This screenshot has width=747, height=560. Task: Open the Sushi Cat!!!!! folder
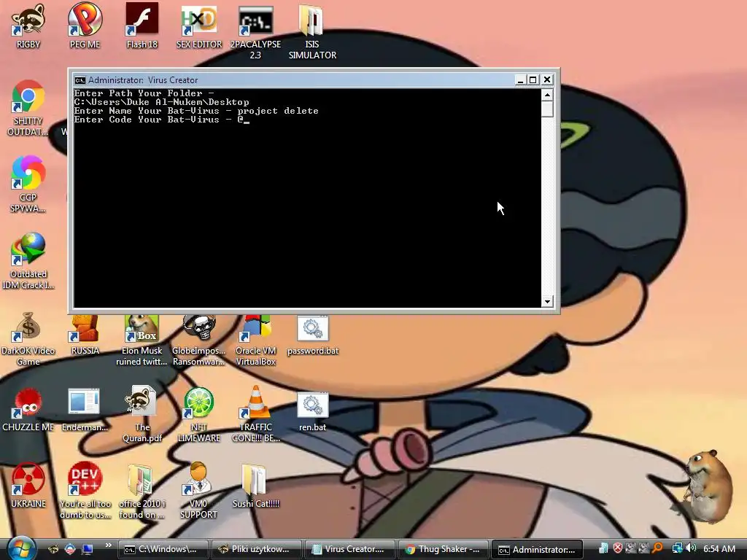click(255, 486)
